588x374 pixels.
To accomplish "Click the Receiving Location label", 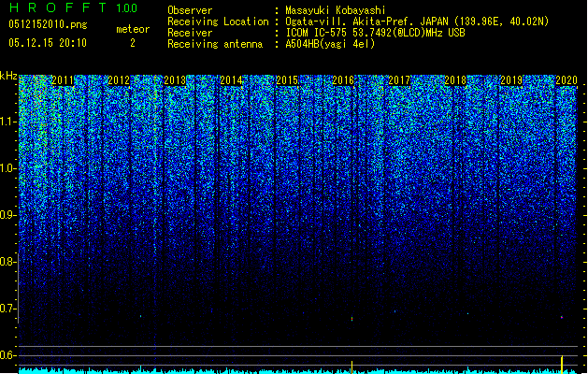I will [x=218, y=22].
